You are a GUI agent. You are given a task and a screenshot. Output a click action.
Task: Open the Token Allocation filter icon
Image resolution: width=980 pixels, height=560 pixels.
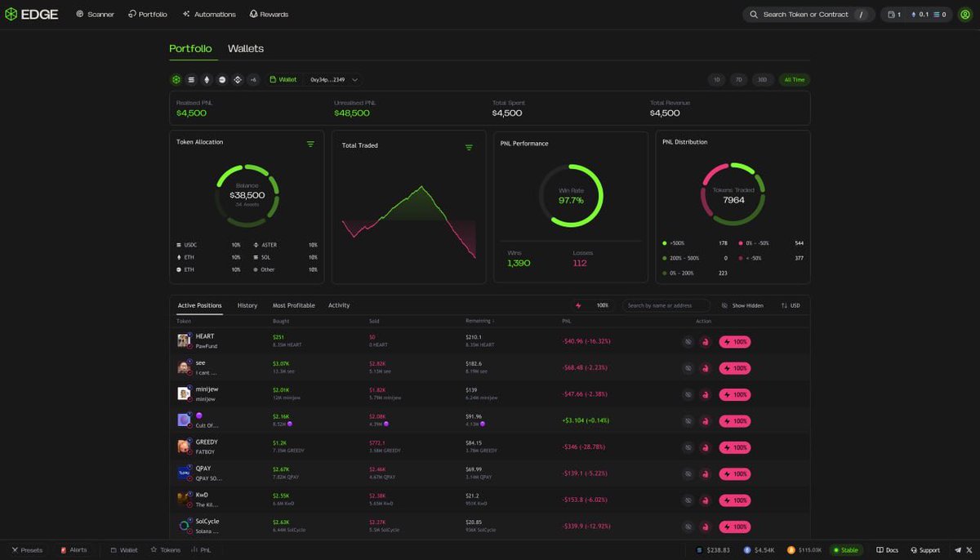click(x=310, y=143)
